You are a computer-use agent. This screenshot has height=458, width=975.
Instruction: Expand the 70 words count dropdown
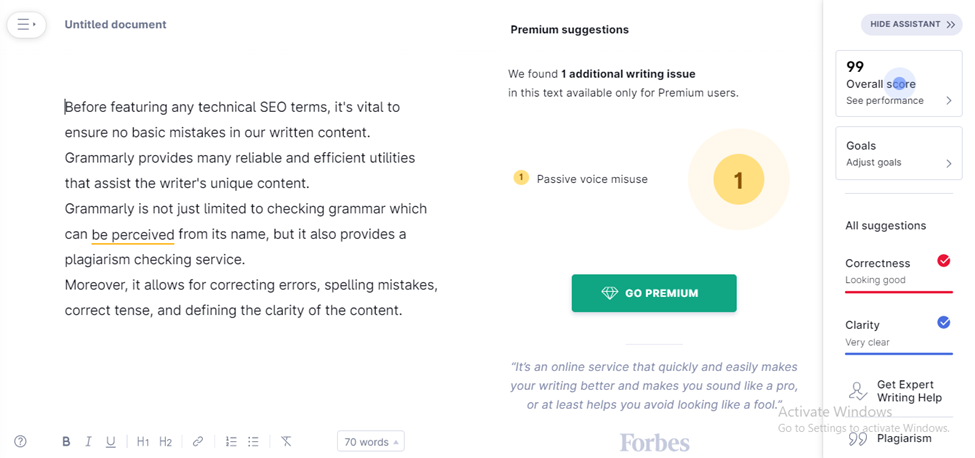click(x=371, y=442)
